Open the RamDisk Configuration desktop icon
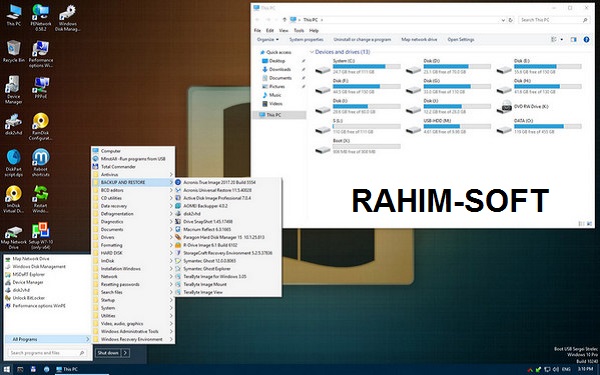 click(41, 126)
